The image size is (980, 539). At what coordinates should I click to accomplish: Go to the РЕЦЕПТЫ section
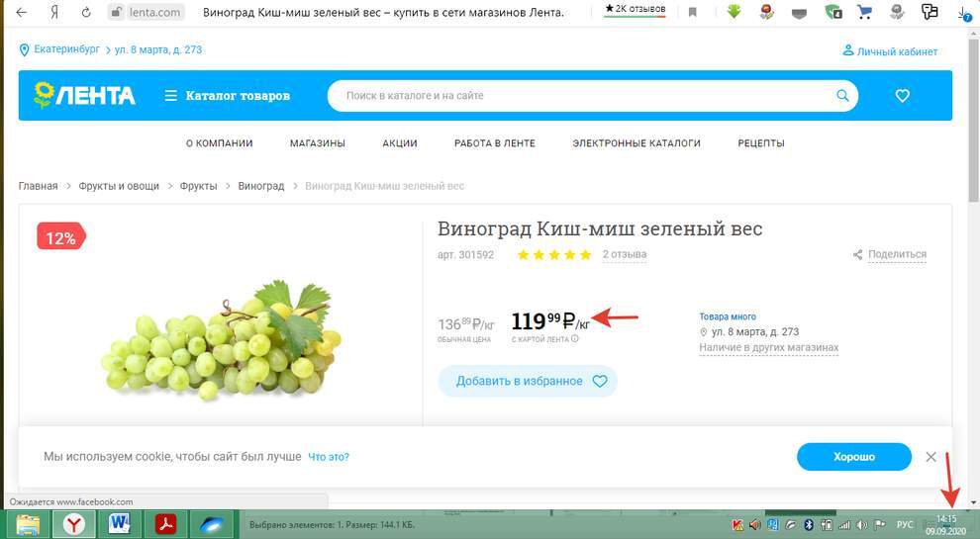(760, 143)
